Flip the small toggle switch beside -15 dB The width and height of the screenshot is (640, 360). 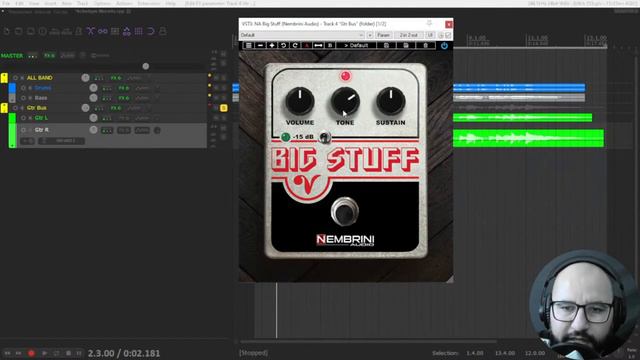325,138
